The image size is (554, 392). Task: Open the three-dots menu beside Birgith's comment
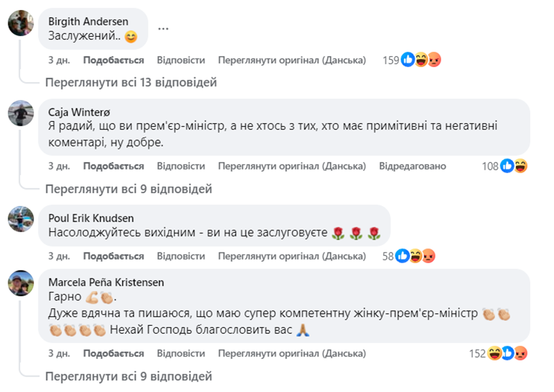click(x=164, y=28)
